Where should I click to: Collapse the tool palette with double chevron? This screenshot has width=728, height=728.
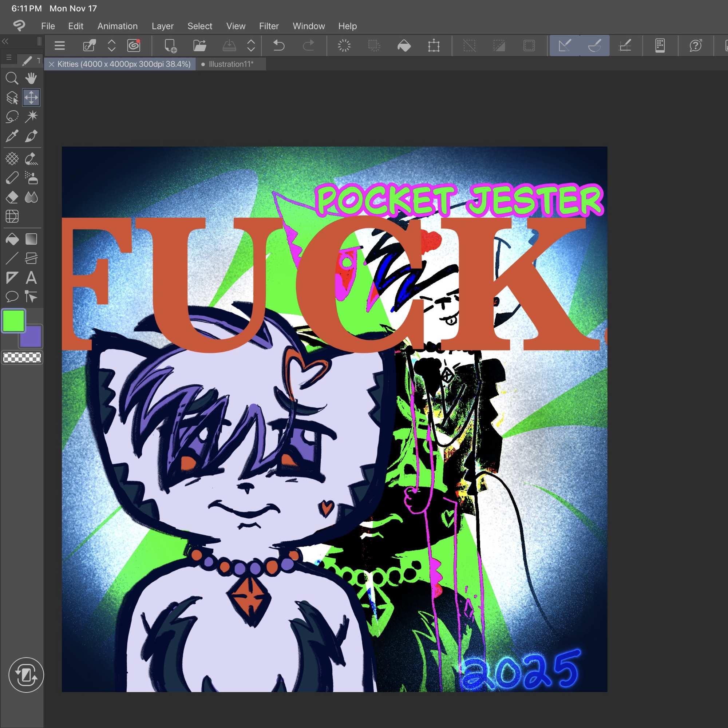[5, 41]
